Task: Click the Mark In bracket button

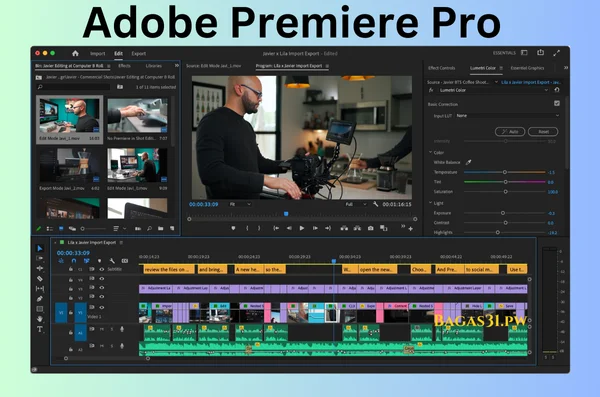Action: click(x=247, y=228)
